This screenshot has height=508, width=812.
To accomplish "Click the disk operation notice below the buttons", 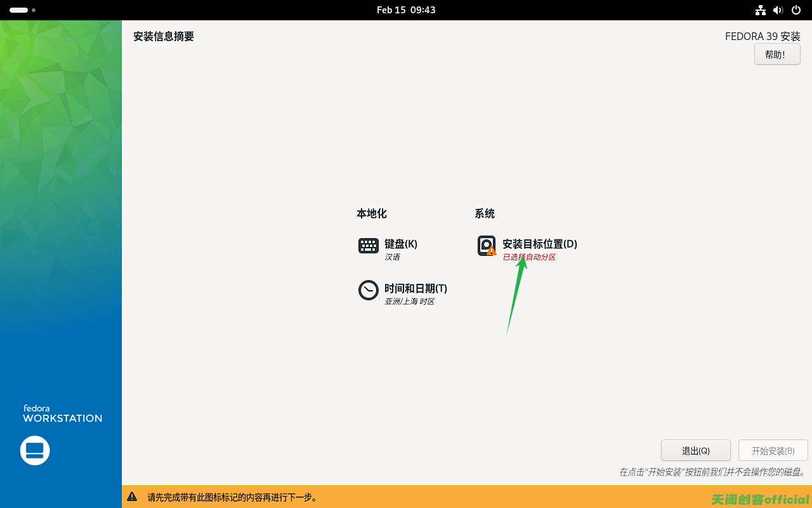I will 712,472.
